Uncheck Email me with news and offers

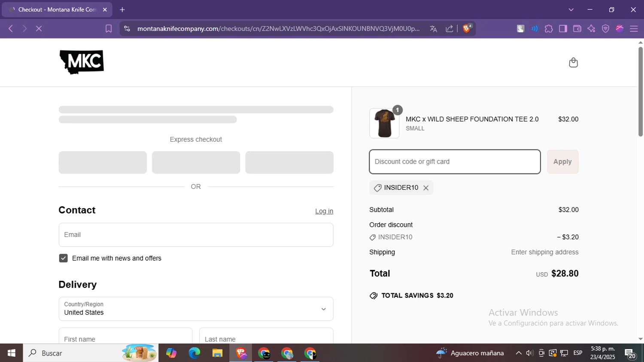(x=63, y=258)
